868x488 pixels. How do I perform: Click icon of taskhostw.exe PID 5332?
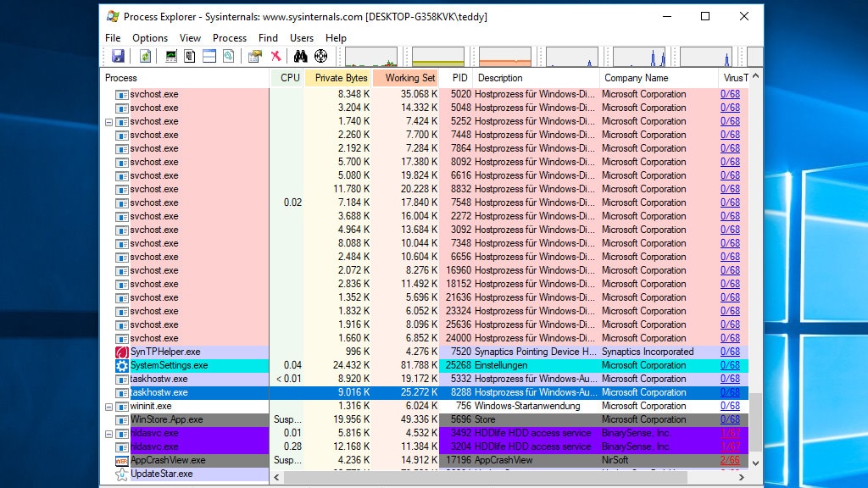(x=122, y=379)
